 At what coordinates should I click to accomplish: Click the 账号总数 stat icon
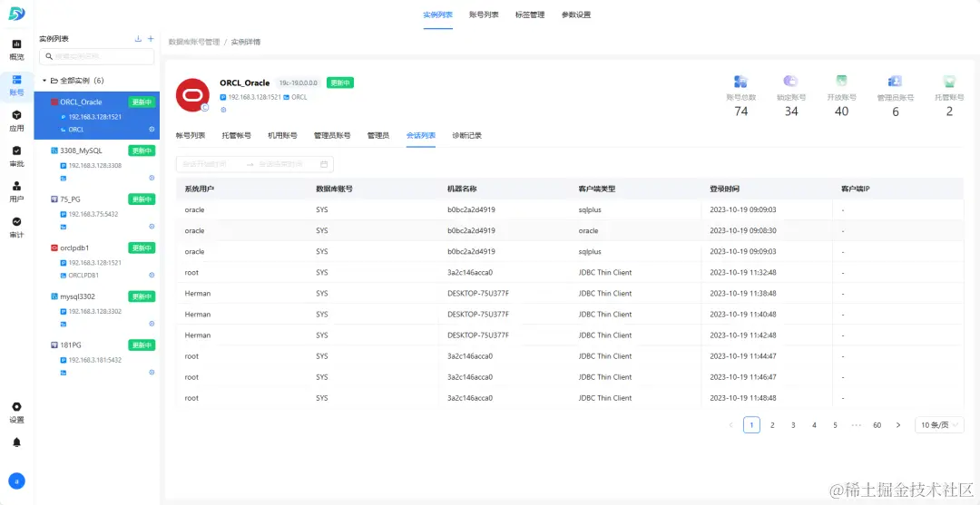click(740, 82)
